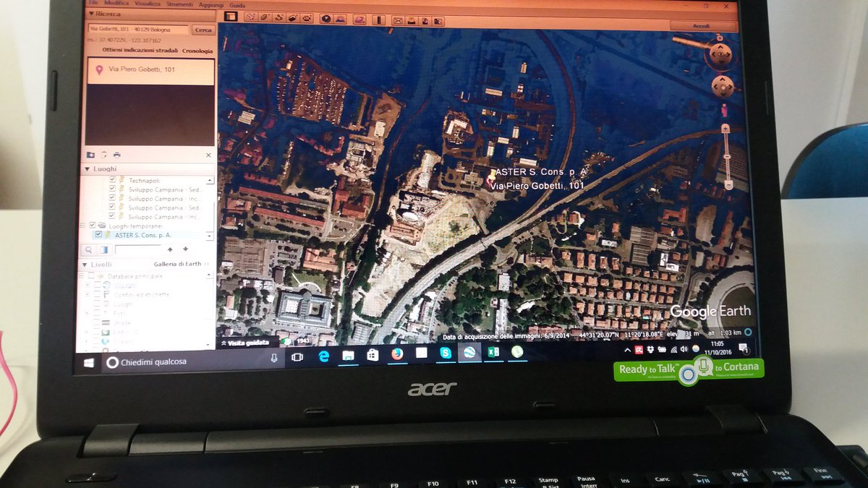
Task: Click View in Google Maps icon
Action: 438,21
